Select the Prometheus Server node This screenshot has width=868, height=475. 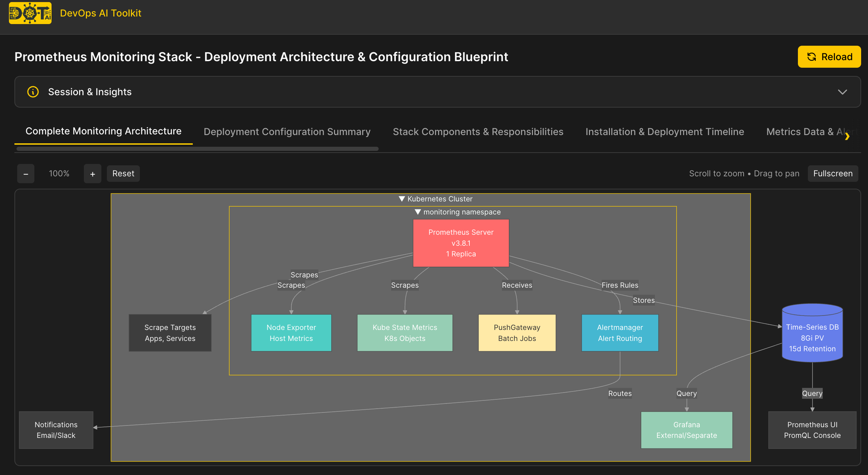point(460,243)
